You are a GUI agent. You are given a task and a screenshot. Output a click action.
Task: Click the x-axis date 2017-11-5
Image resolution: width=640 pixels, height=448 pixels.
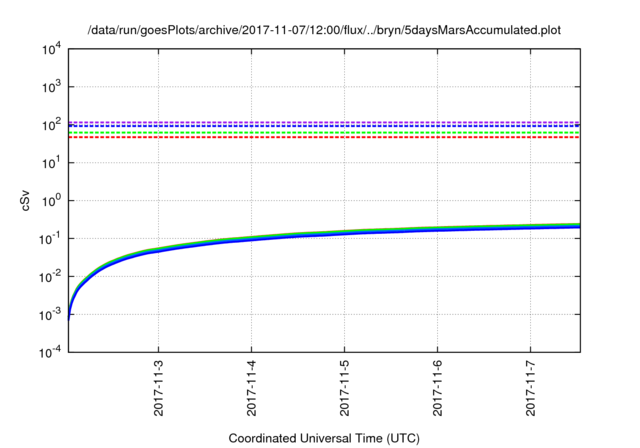pos(344,388)
